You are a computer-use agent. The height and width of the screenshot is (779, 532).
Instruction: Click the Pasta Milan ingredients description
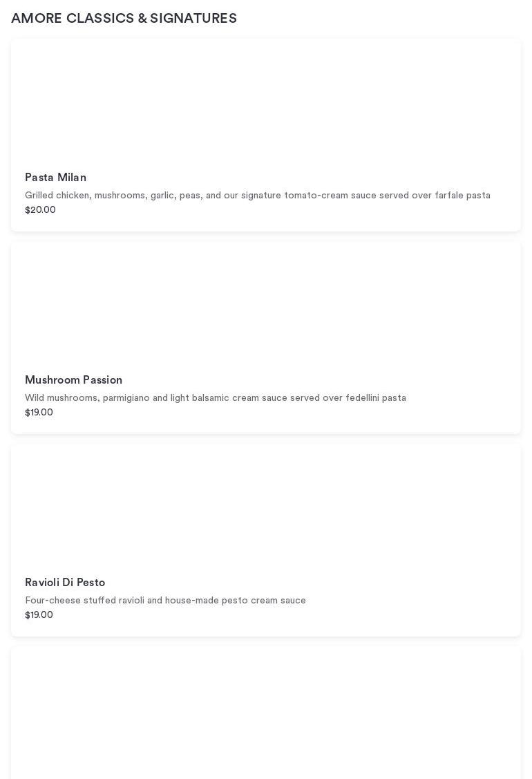pyautogui.click(x=257, y=196)
